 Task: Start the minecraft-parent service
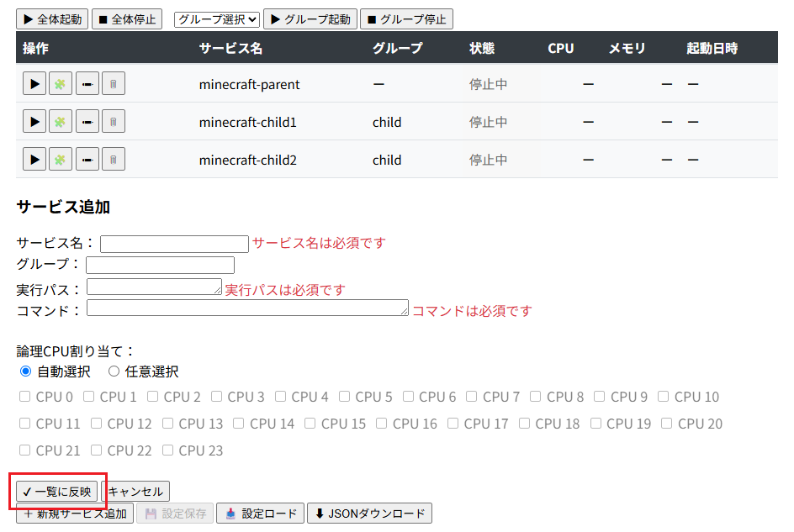(x=34, y=83)
